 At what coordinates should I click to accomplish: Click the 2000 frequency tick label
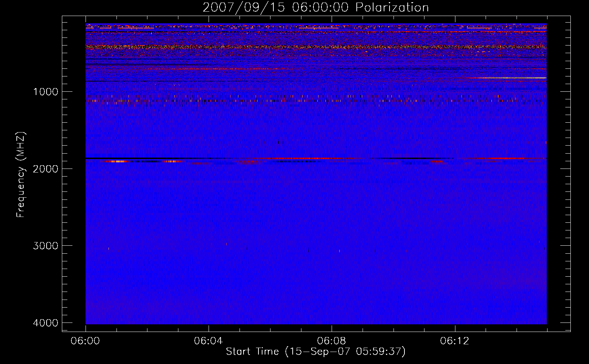tap(46, 169)
